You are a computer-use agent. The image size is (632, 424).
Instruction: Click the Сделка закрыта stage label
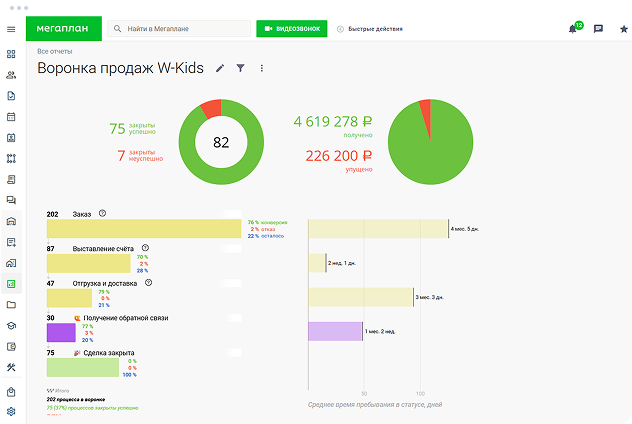pyautogui.click(x=109, y=353)
